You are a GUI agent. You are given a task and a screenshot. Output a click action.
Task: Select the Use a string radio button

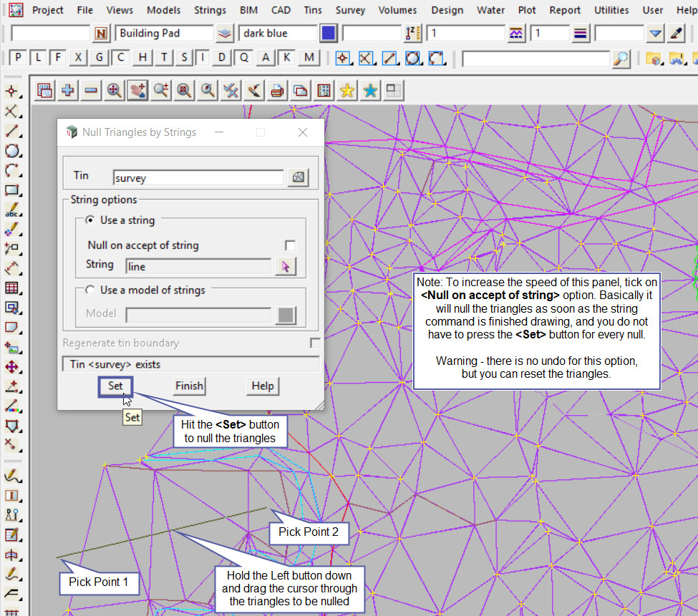tap(90, 220)
